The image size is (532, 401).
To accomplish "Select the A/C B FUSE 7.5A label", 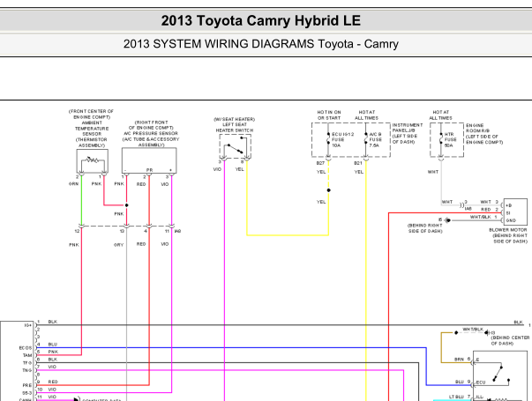I will click(376, 139).
